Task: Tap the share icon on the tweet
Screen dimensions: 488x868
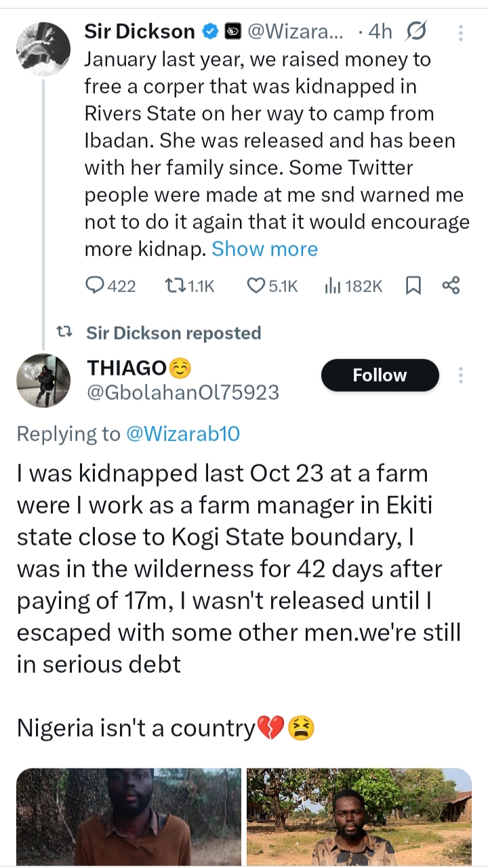Action: pos(451,286)
